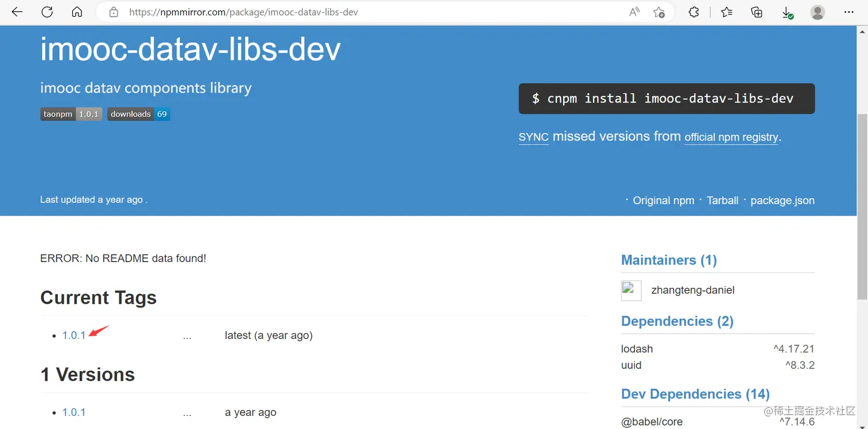Click the zhangteng-daniel maintainer avatar image
This screenshot has height=429, width=868.
click(631, 290)
